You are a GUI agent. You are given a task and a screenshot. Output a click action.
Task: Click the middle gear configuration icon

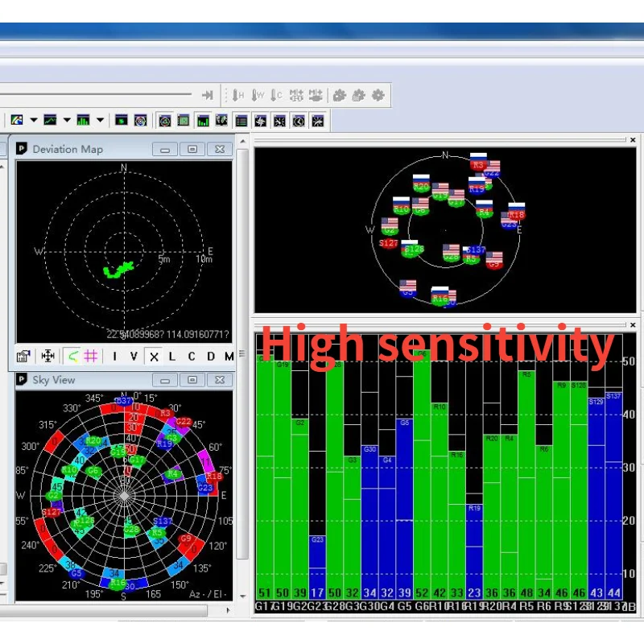click(358, 96)
